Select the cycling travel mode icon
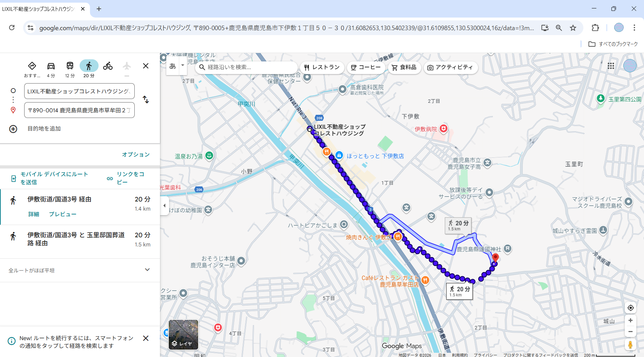 108,66
